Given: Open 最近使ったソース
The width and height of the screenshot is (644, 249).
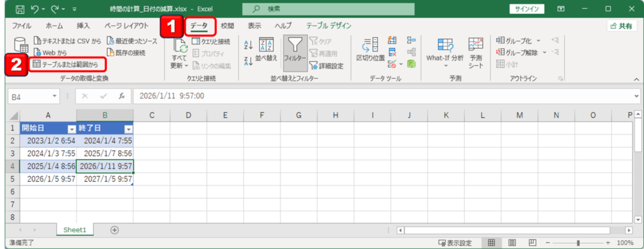Looking at the screenshot, I should 132,41.
